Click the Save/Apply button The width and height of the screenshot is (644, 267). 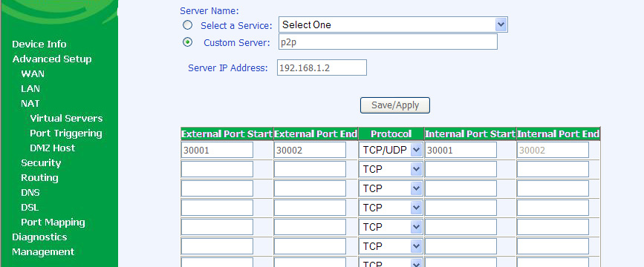[394, 105]
